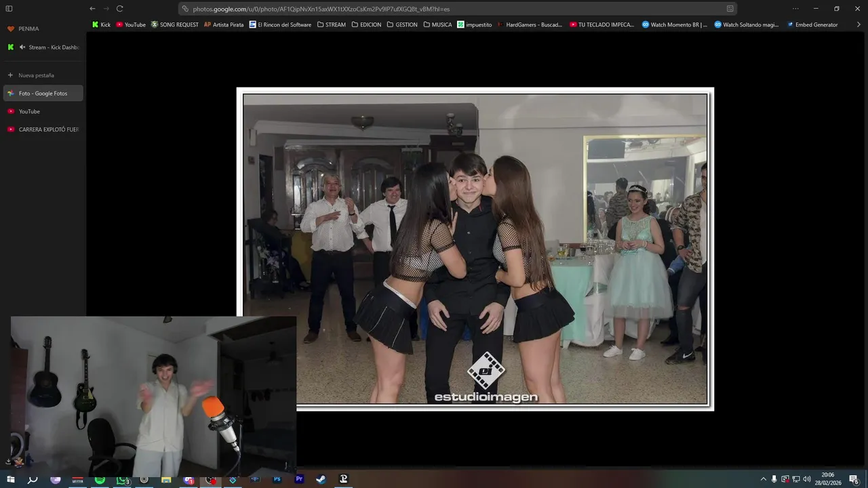Expand the STREAM bookmarks folder
Screen dimensions: 868x488
331,24
